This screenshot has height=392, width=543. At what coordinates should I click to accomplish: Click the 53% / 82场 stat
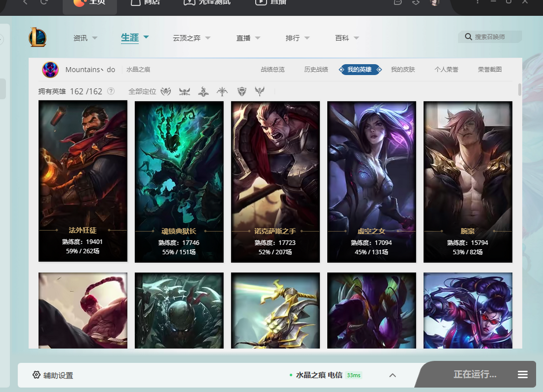point(468,252)
